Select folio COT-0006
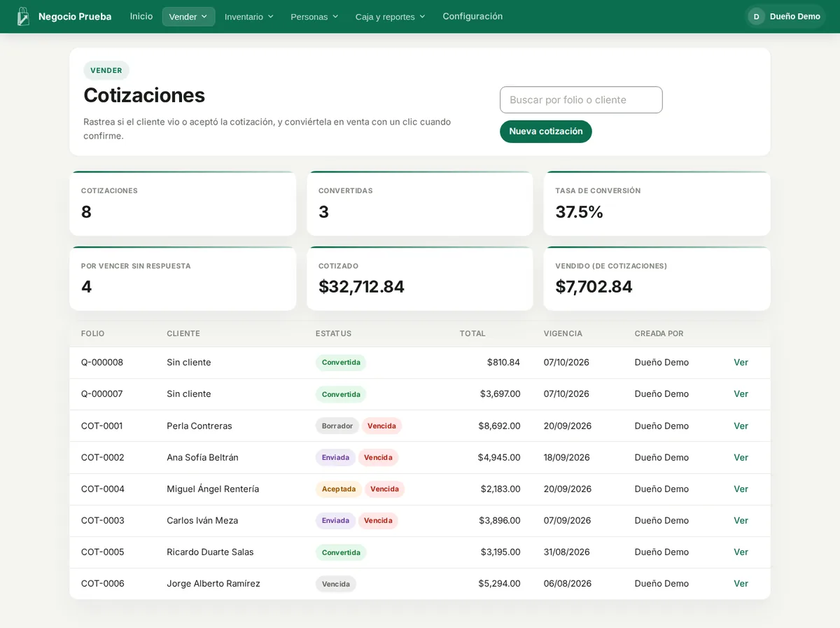 click(x=103, y=583)
